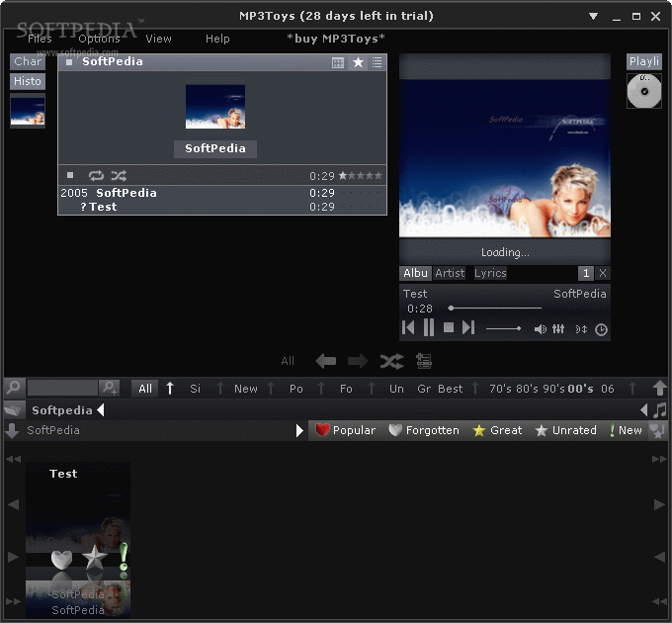Screen dimensions: 672x623
Task: Open the Char side tab
Action: pos(28,61)
